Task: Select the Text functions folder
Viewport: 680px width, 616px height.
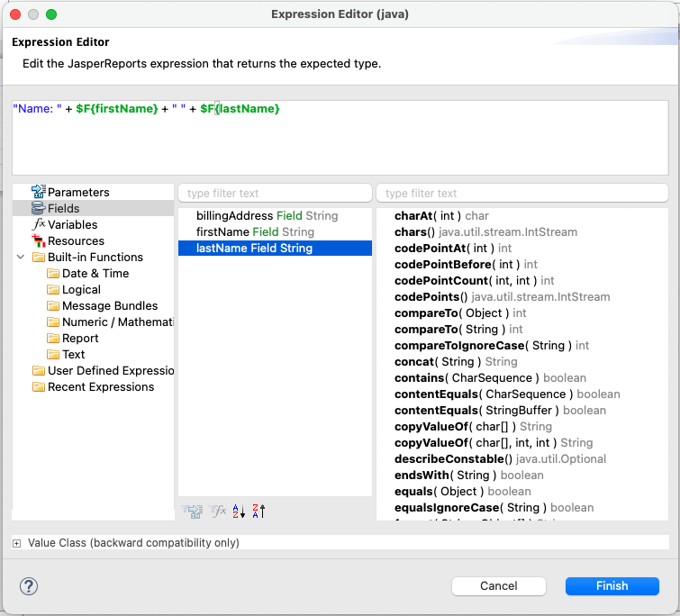Action: [x=73, y=355]
